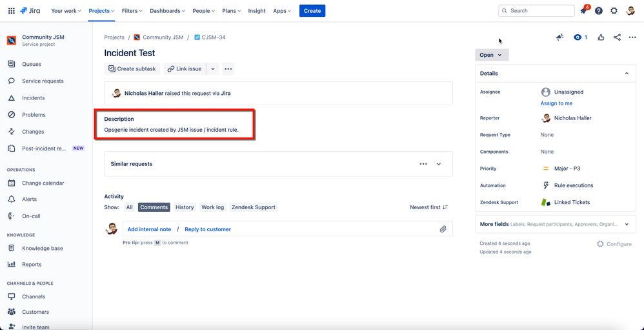Click the Projects breadcrumb
The width and height of the screenshot is (644, 330).
click(114, 37)
